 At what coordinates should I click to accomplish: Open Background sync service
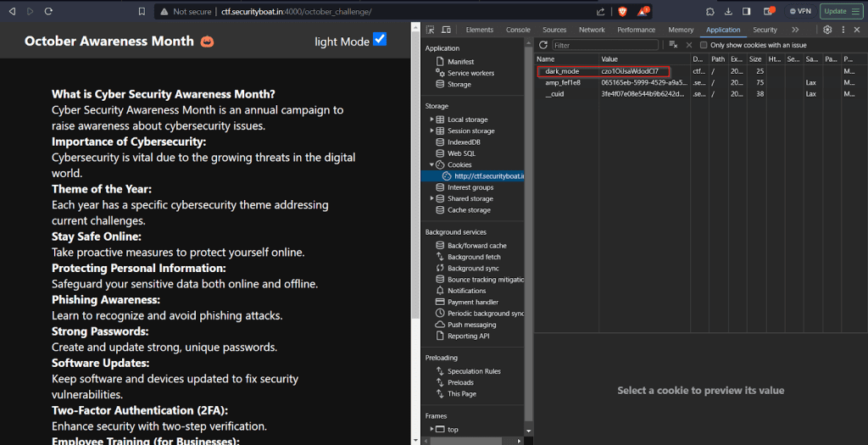pyautogui.click(x=473, y=269)
